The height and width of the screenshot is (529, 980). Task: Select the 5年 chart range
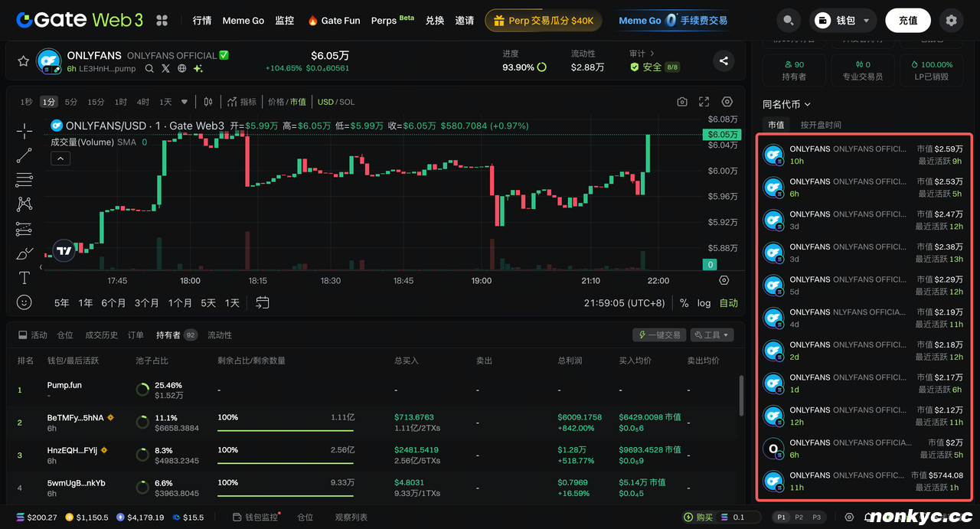click(62, 303)
